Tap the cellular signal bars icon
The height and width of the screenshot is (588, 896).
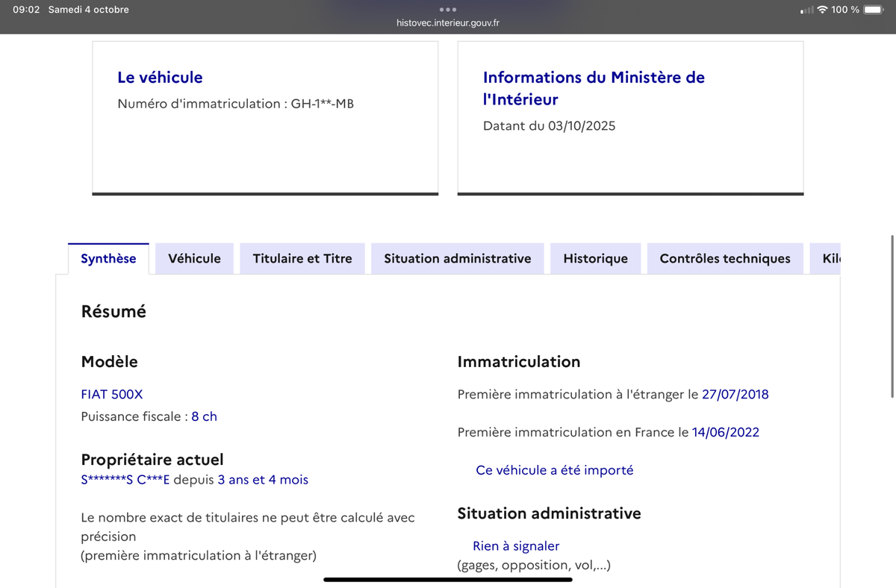[x=806, y=10]
